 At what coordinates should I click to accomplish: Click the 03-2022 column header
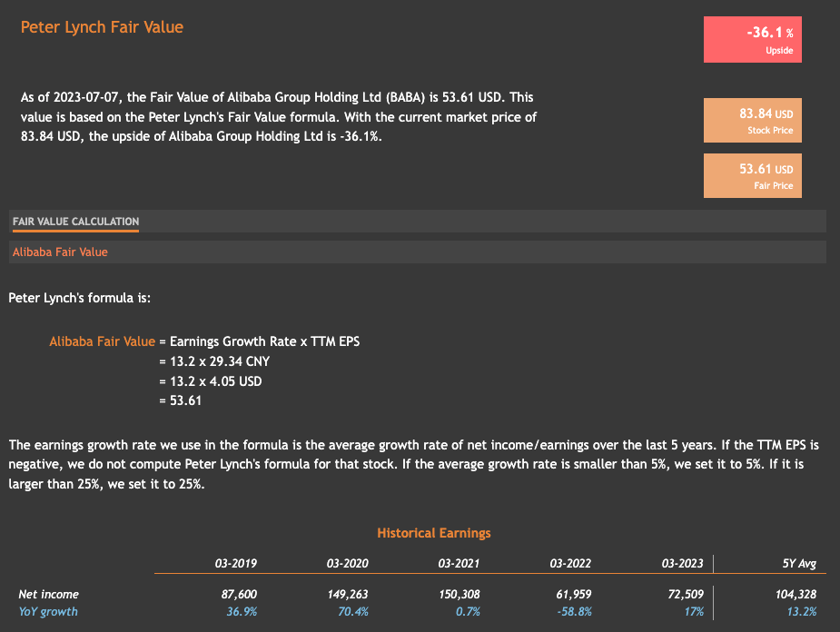coord(569,563)
